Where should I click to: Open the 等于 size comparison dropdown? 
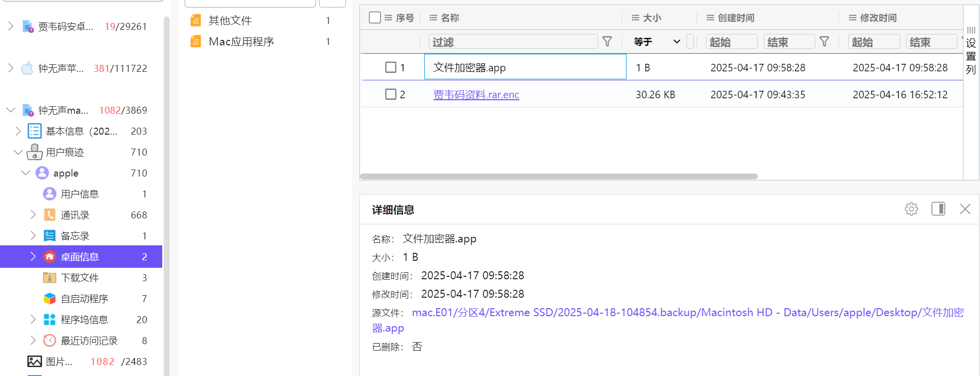[656, 42]
